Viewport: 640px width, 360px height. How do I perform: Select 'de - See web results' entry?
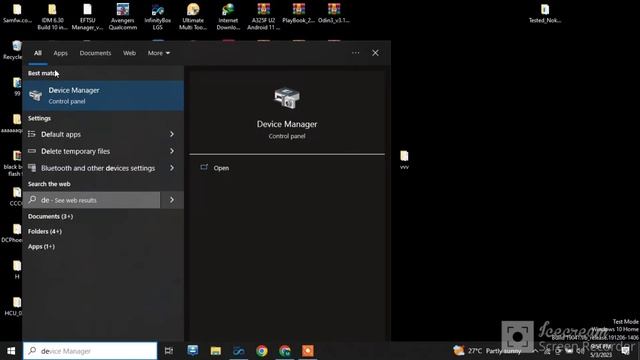[x=91, y=200]
